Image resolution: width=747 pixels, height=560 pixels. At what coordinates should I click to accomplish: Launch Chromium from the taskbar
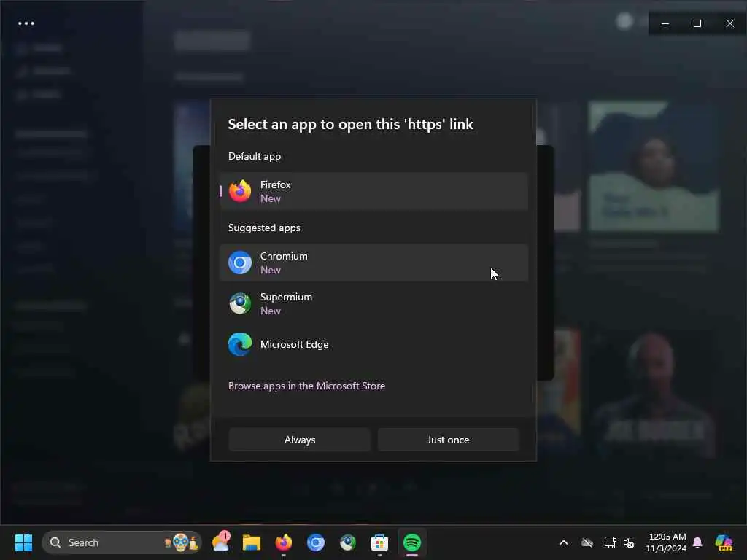pyautogui.click(x=315, y=542)
